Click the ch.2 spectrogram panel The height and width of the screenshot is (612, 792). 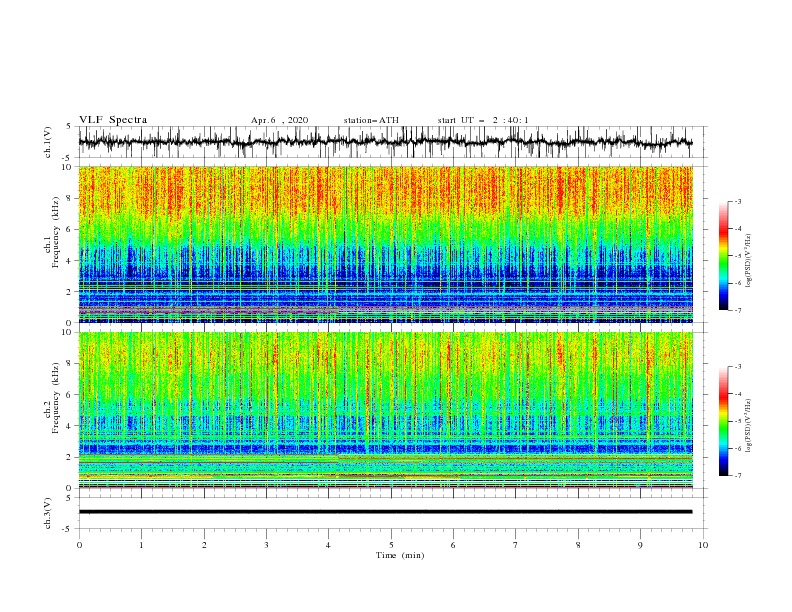click(x=385, y=410)
